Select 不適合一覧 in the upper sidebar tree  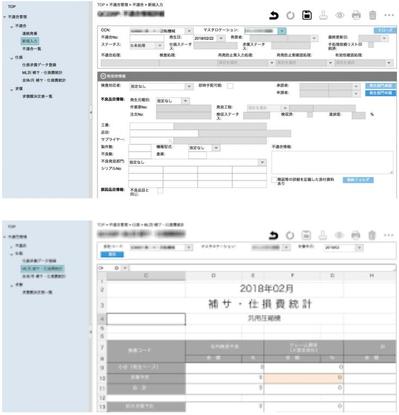click(32, 49)
